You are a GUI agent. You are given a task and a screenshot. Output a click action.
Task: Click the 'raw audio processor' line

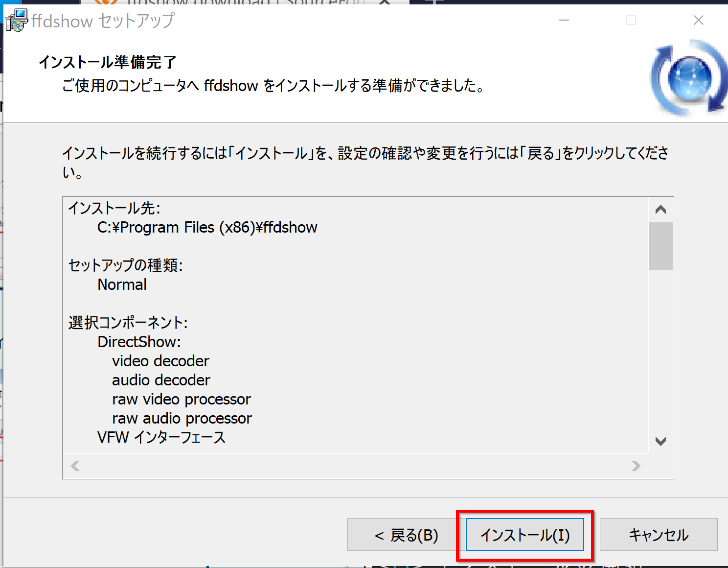click(x=182, y=418)
